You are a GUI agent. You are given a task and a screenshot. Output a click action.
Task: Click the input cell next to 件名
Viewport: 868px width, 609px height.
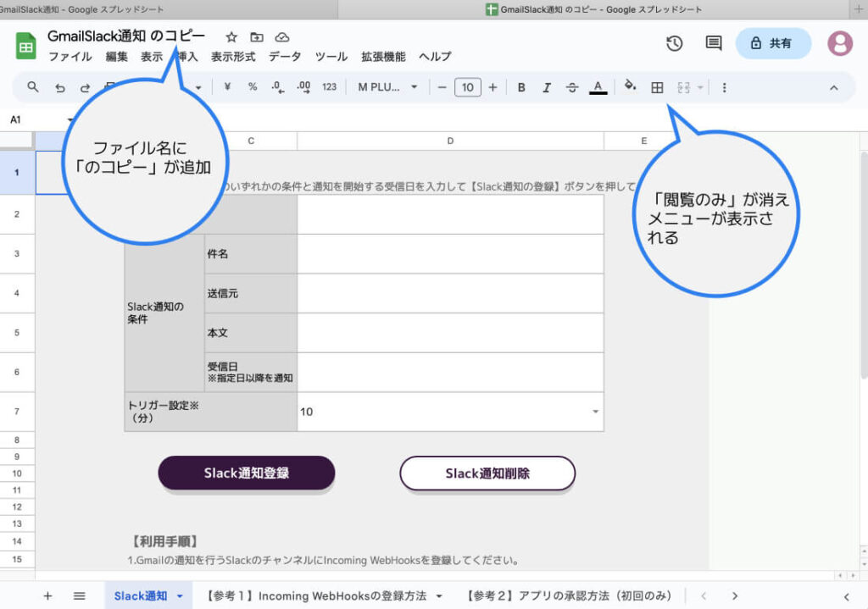pyautogui.click(x=450, y=254)
